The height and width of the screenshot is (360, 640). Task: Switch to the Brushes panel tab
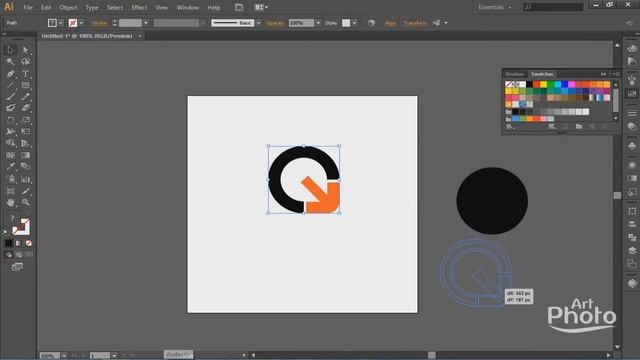[x=515, y=74]
